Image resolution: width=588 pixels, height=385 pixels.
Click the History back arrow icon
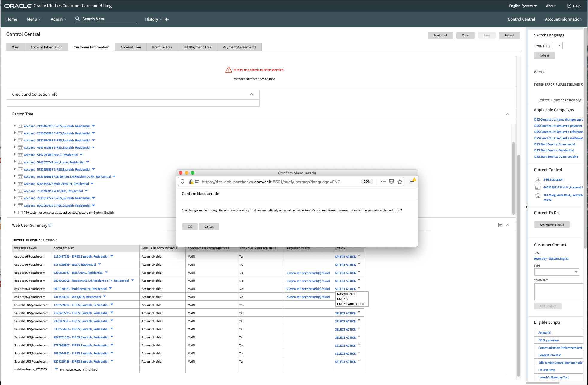point(167,19)
